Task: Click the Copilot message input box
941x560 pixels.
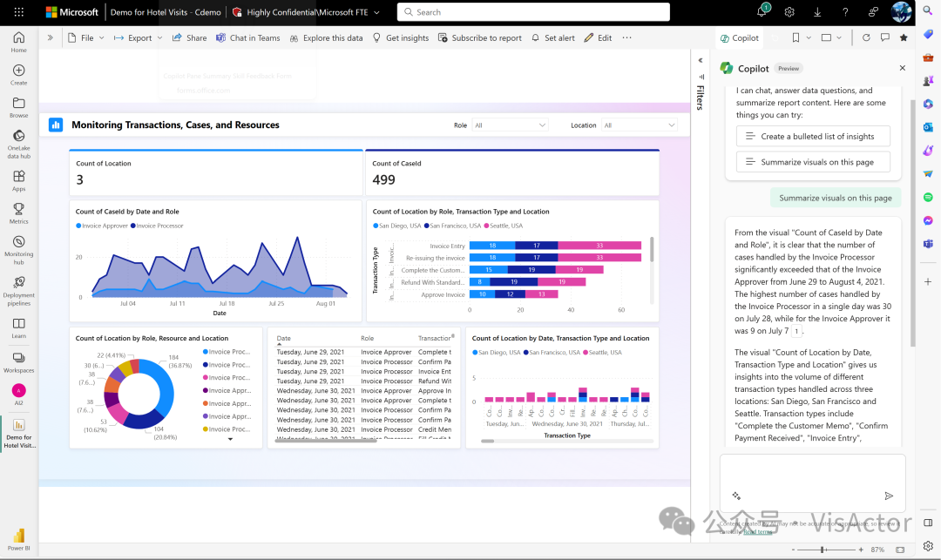Action: 810,472
